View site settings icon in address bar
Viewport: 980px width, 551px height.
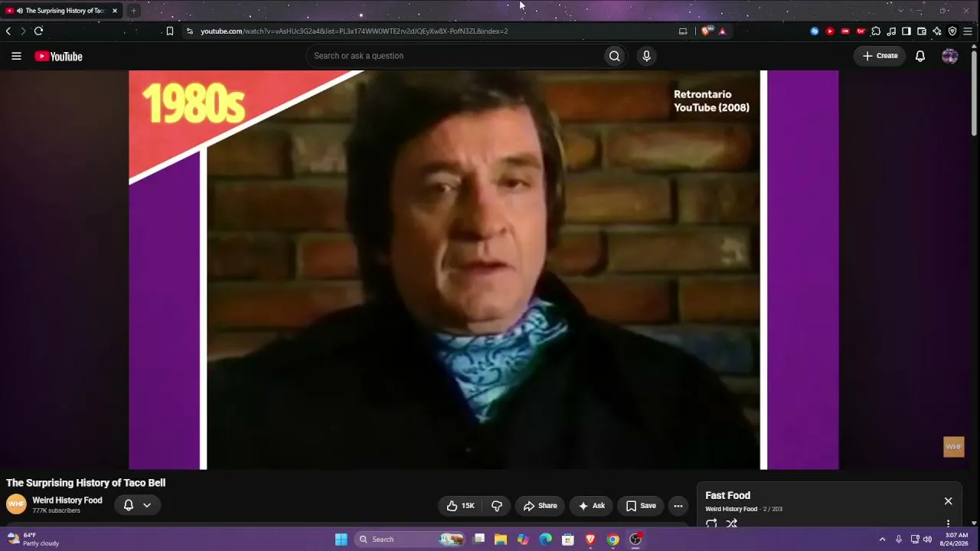click(190, 31)
